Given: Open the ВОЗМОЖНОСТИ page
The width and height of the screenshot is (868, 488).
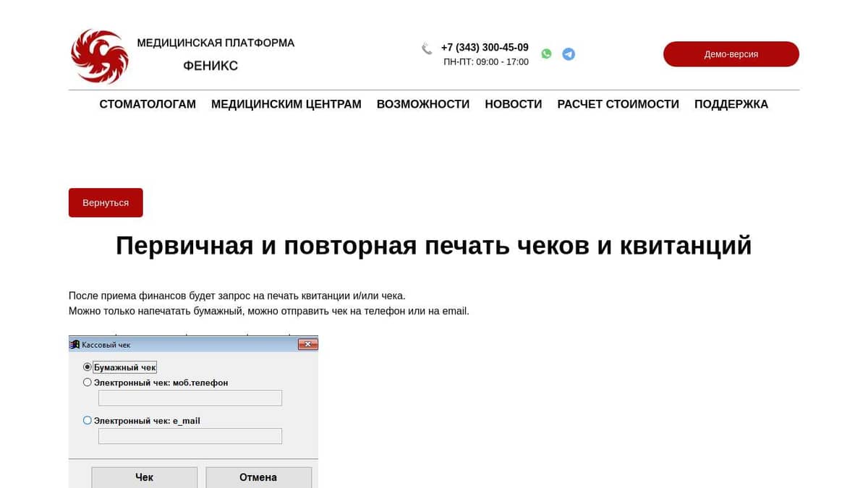Looking at the screenshot, I should pos(422,104).
